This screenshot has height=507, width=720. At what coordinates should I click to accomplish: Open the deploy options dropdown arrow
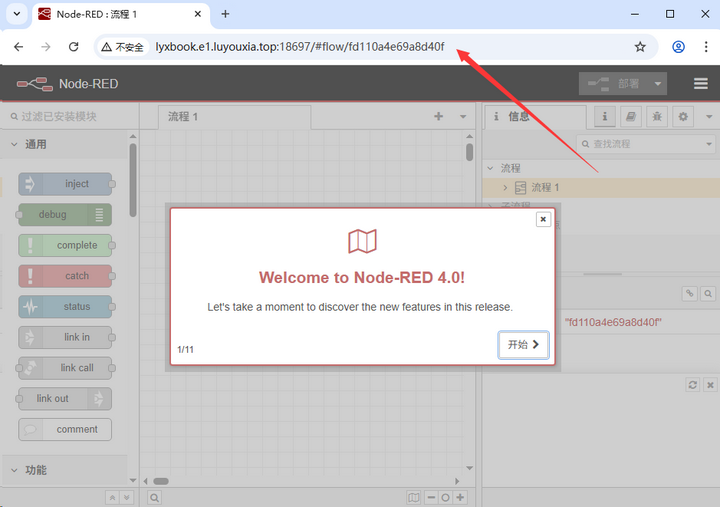[x=658, y=84]
